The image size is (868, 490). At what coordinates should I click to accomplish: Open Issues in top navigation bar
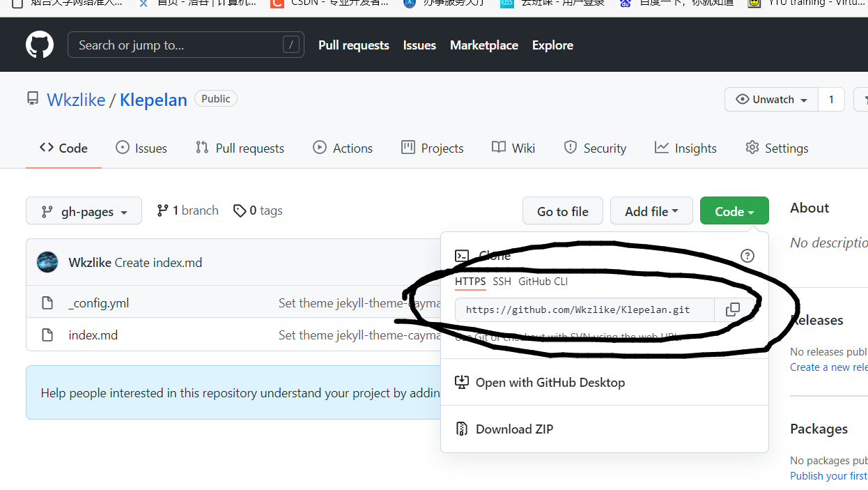[x=419, y=45]
